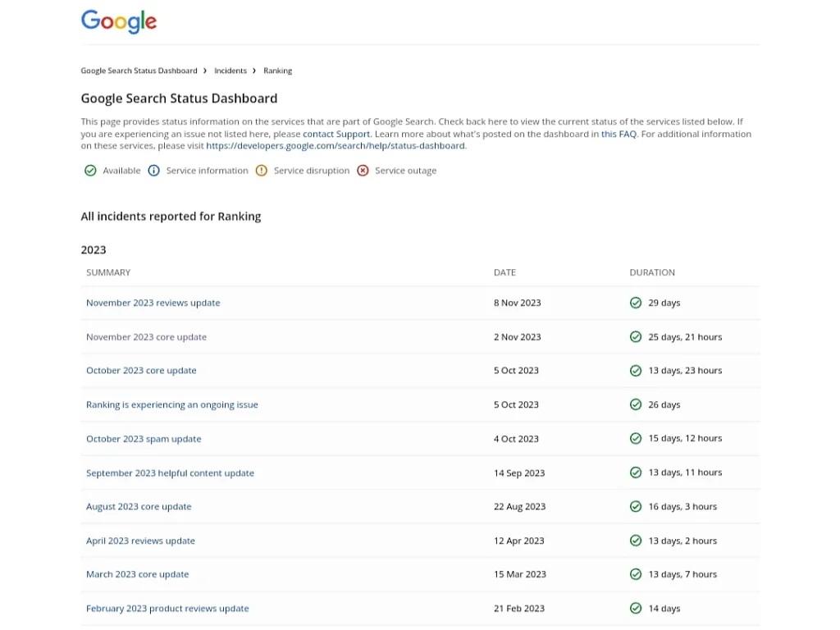This screenshot has height=630, width=840.
Task: Click the chevron after Google Search Status Dashboard breadcrumb
Action: (x=205, y=71)
